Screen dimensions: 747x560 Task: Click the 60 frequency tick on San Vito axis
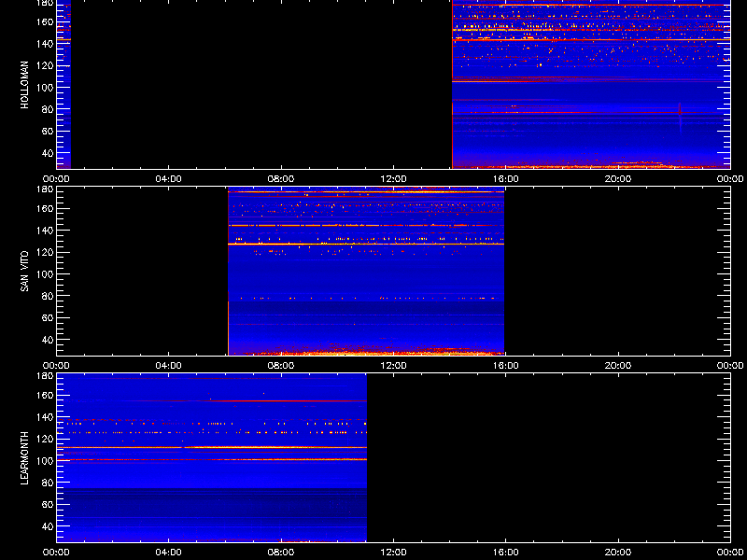pos(49,318)
